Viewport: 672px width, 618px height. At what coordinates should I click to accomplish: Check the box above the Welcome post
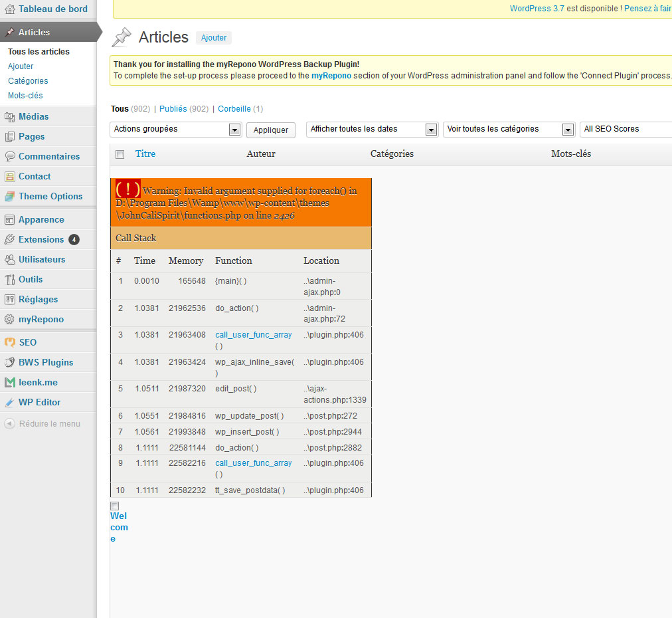(114, 506)
